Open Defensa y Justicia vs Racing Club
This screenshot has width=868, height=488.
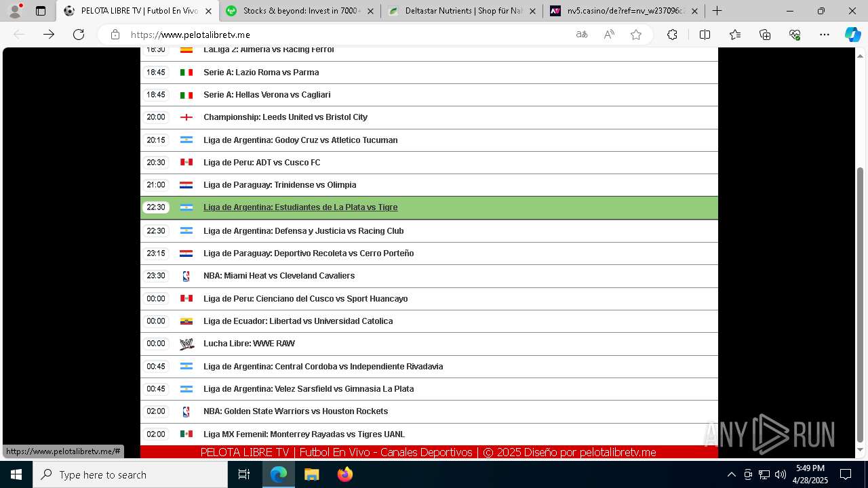point(304,231)
